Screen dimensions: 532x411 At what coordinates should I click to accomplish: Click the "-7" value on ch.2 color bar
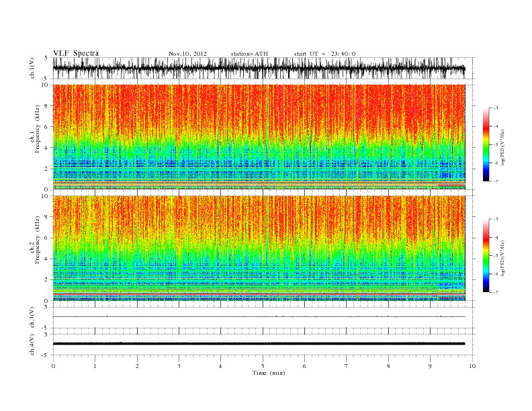click(496, 292)
